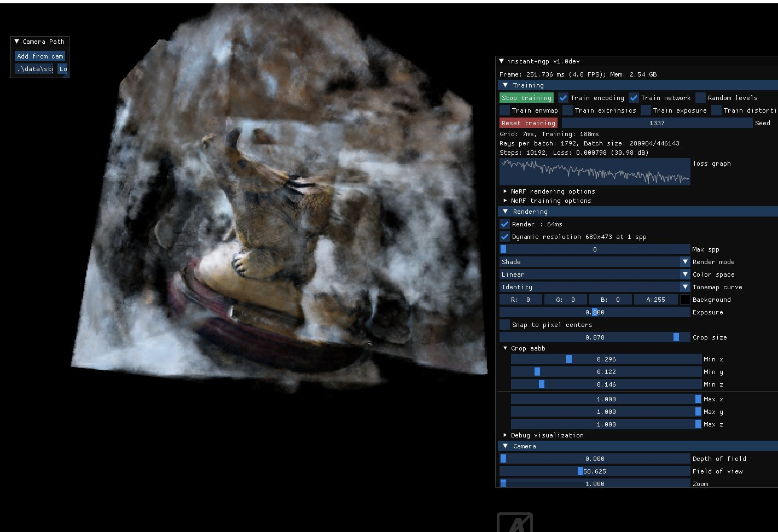The width and height of the screenshot is (778, 532).
Task: Collapse the Rendering section header
Action: click(506, 212)
